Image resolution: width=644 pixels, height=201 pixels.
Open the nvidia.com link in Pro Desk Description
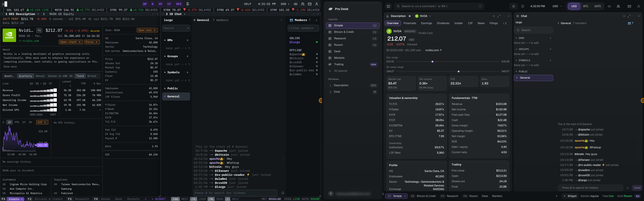(434, 50)
